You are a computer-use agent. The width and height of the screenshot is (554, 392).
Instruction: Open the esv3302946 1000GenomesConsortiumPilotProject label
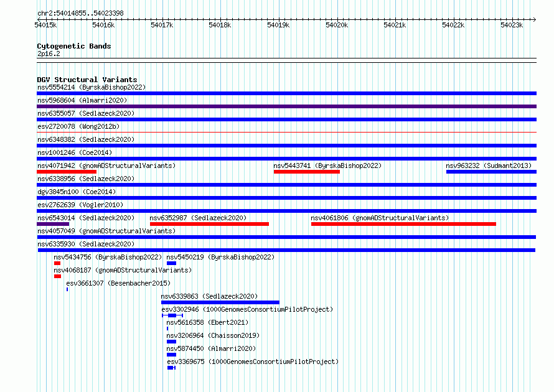(247, 309)
